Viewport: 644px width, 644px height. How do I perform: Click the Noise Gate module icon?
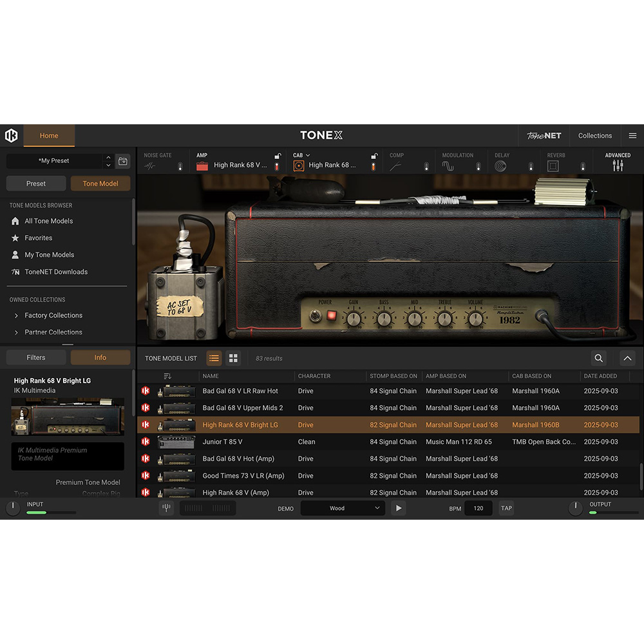pos(150,166)
